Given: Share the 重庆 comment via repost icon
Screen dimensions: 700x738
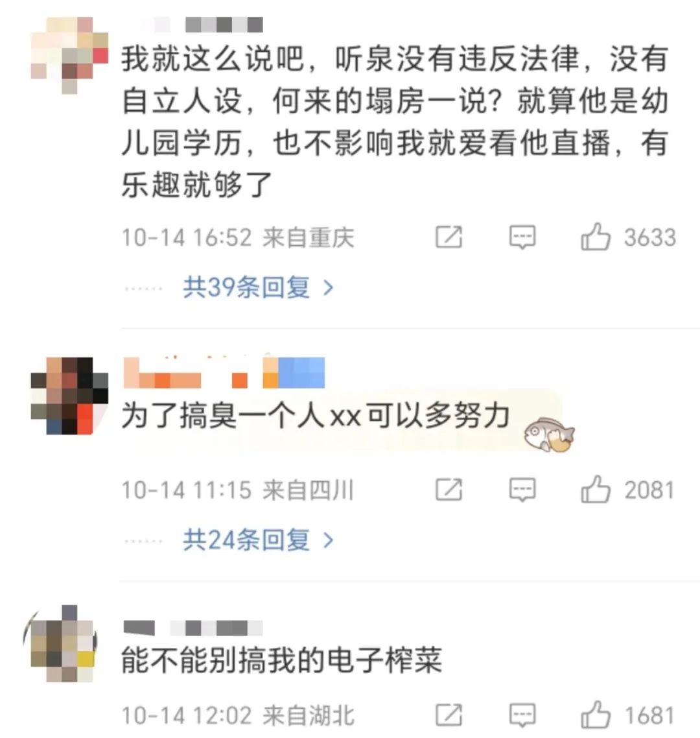Looking at the screenshot, I should (x=449, y=237).
